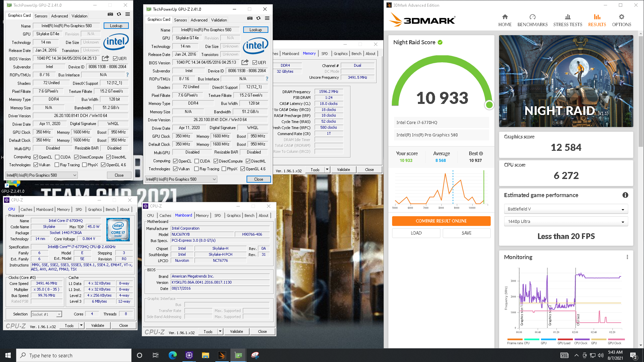Toggle PhysX checkbox in left GPU-Z window
Viewport: 644px width, 362px height.
(x=84, y=165)
